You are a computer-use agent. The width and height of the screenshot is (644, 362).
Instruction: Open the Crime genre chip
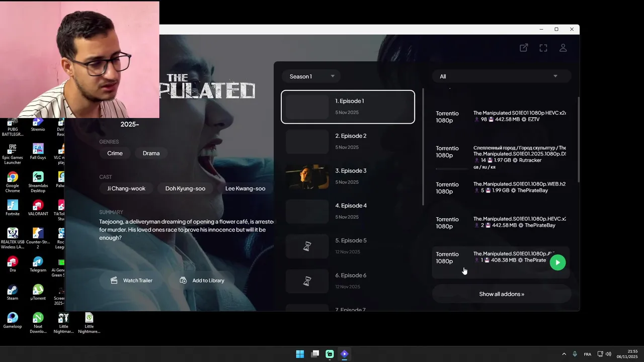click(115, 153)
